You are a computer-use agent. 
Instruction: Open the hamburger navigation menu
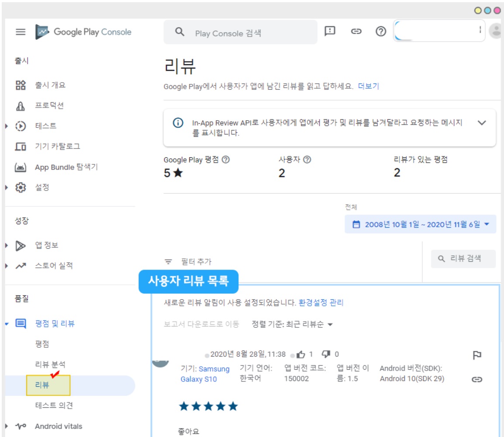tap(21, 32)
